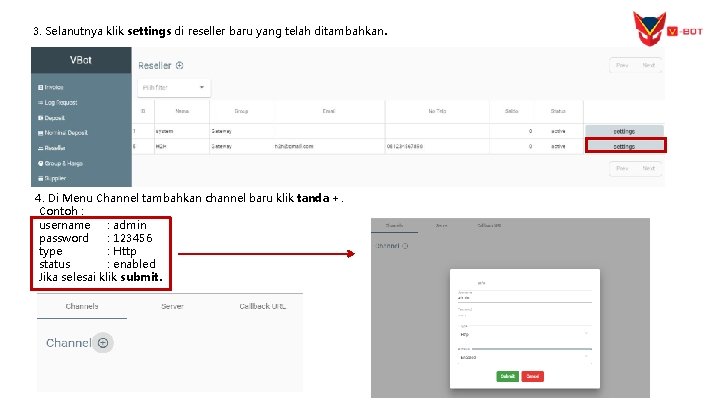Select Server tab in the dimmed dialog view
The image size is (720, 405).
[441, 225]
